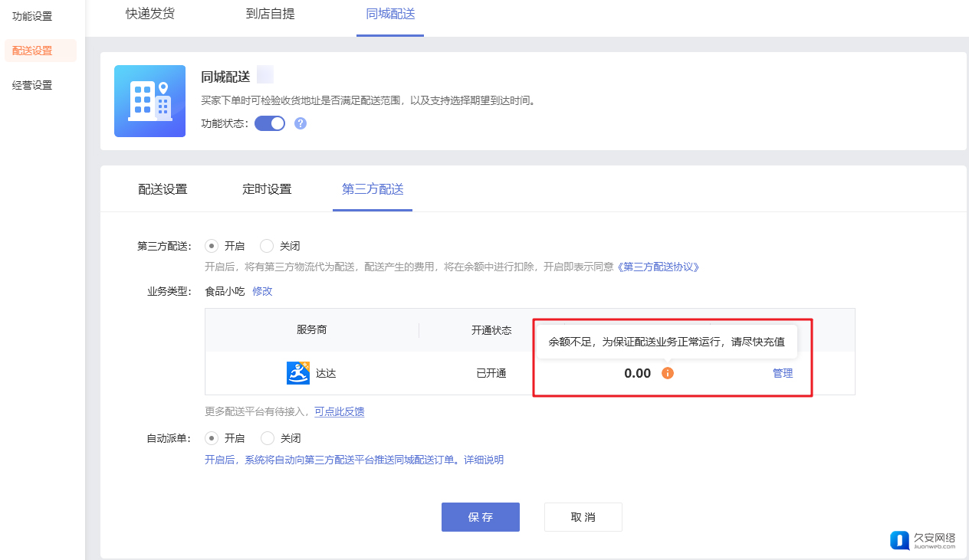
Task: Click the help question mark beside 功能状态
Action: tap(301, 123)
